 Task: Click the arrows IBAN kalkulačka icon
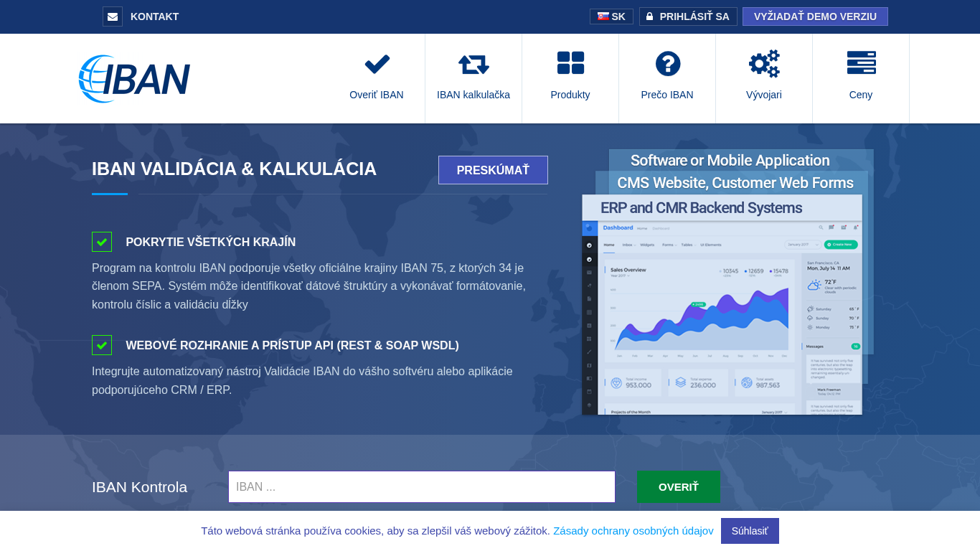pos(473,64)
